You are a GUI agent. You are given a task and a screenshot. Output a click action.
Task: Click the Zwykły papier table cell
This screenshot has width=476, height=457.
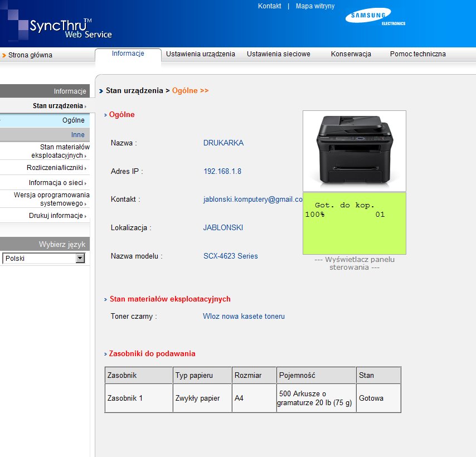click(202, 398)
